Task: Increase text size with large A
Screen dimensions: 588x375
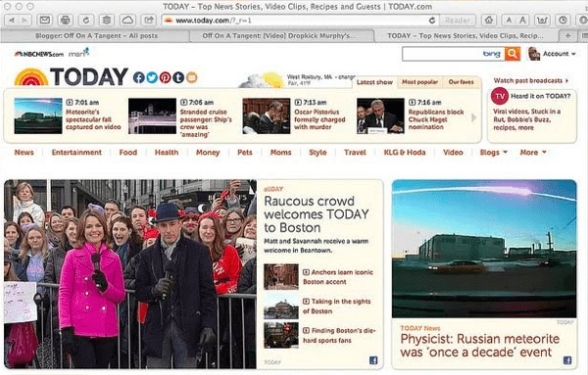Action: click(522, 21)
